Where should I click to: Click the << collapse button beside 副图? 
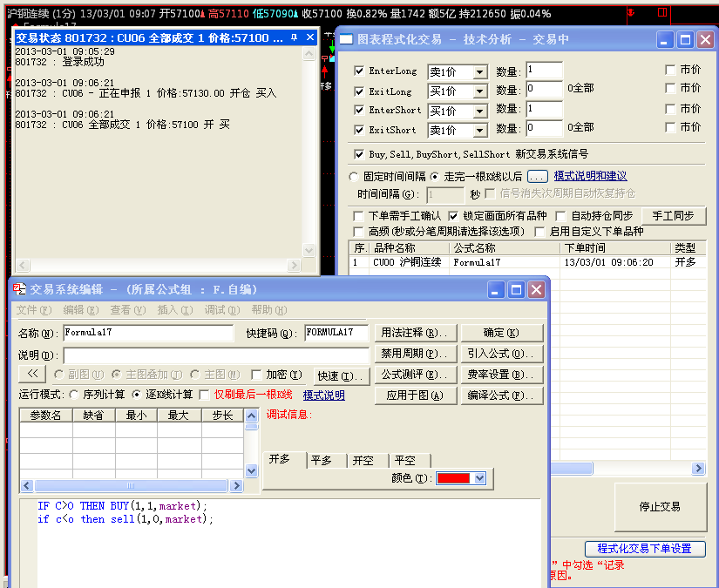(x=33, y=375)
